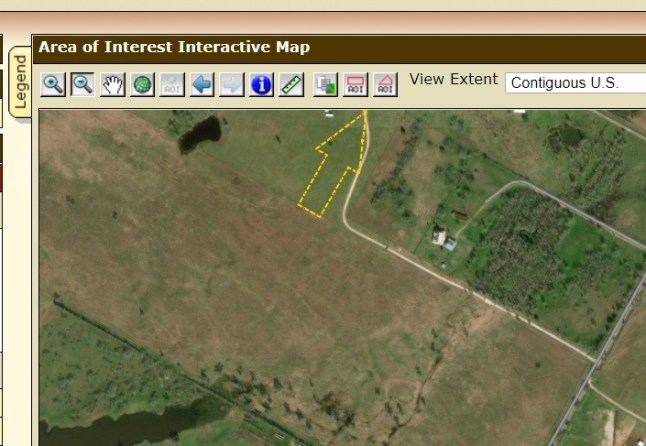
Task: Click the Area of Interest Interactive Map title bar
Action: pos(175,47)
